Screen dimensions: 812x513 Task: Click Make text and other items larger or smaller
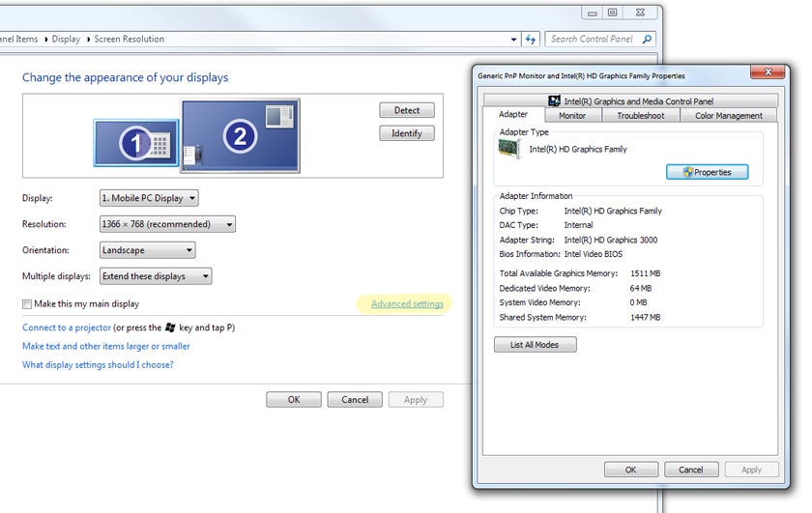point(106,346)
